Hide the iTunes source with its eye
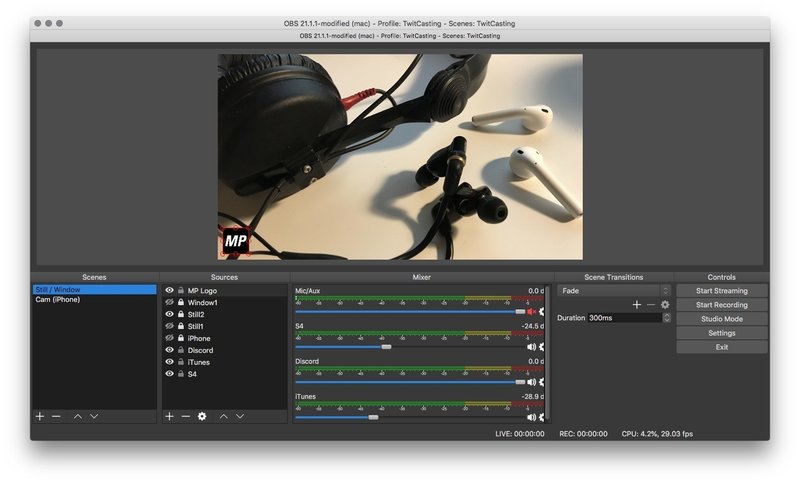The height and width of the screenshot is (484, 800). pos(169,362)
